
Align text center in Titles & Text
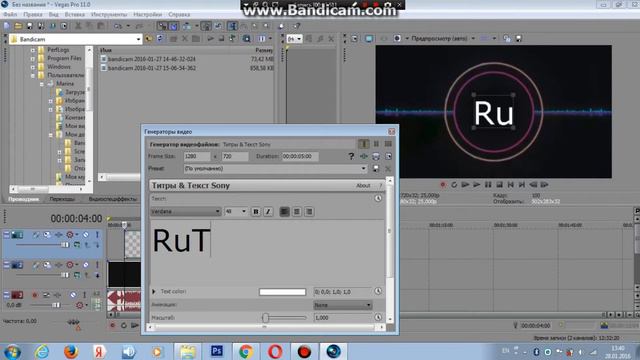click(x=297, y=211)
